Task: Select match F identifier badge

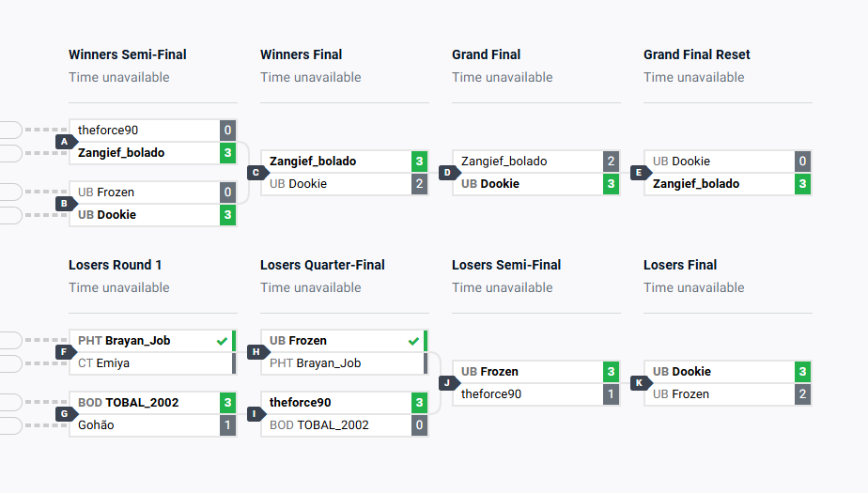Action: (65, 351)
